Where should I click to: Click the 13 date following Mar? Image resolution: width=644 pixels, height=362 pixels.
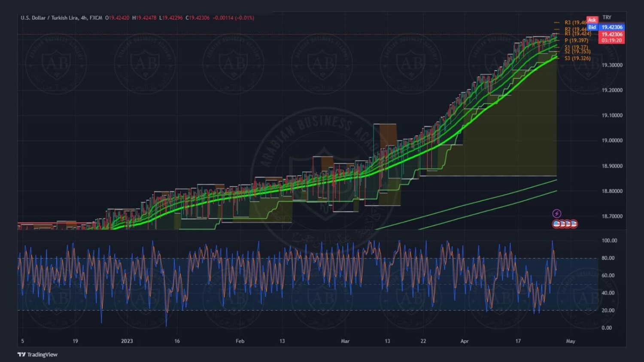coord(387,341)
